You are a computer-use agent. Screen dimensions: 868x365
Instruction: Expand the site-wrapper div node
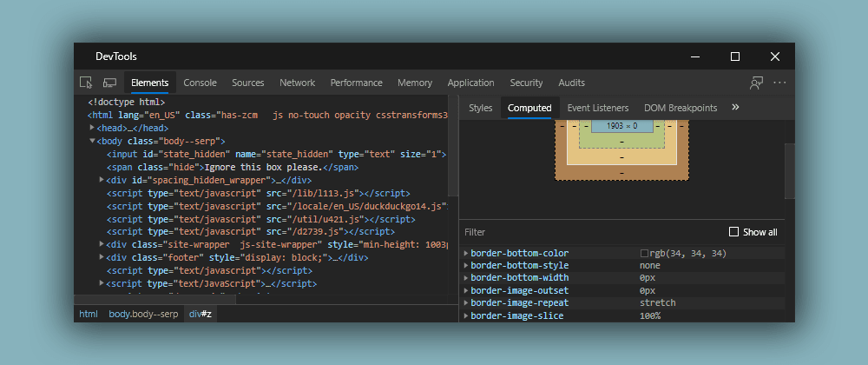coord(102,244)
